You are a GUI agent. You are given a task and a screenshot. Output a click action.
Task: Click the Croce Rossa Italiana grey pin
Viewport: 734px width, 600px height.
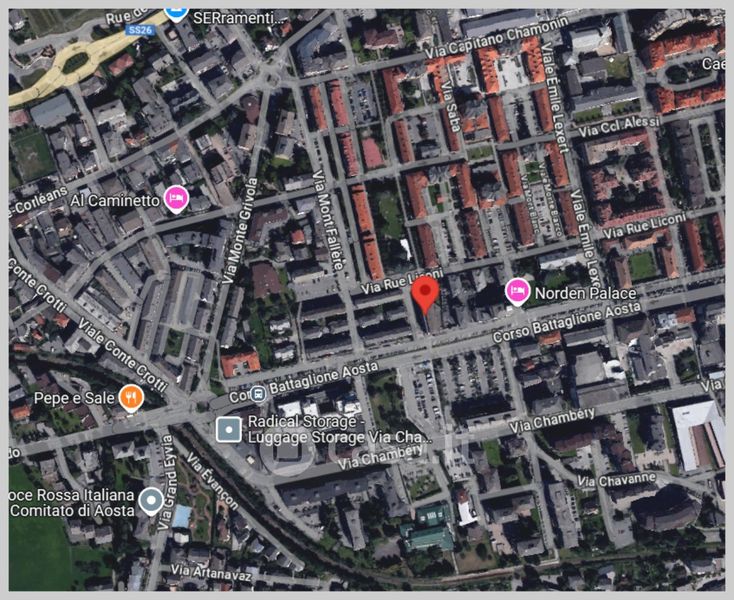click(x=151, y=499)
